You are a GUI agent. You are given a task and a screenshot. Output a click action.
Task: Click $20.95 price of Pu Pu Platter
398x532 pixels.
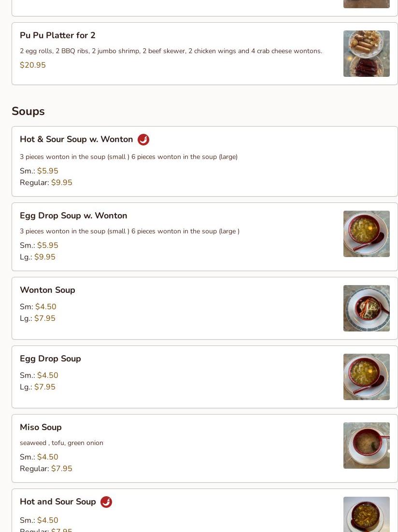click(33, 65)
